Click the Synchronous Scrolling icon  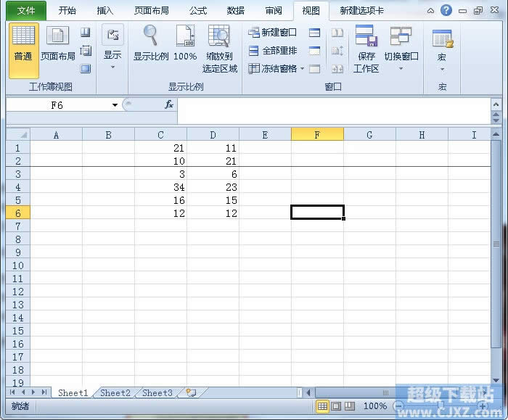337,51
